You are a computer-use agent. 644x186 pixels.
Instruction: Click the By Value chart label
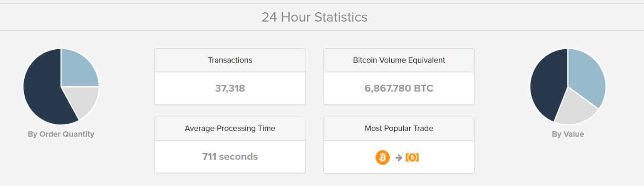568,134
